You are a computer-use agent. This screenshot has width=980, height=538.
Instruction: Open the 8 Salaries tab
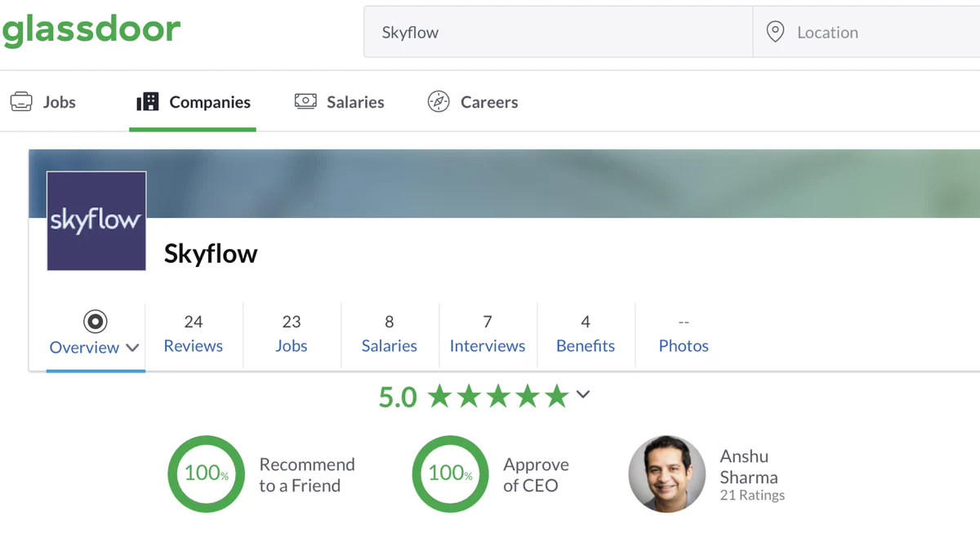pyautogui.click(x=390, y=334)
